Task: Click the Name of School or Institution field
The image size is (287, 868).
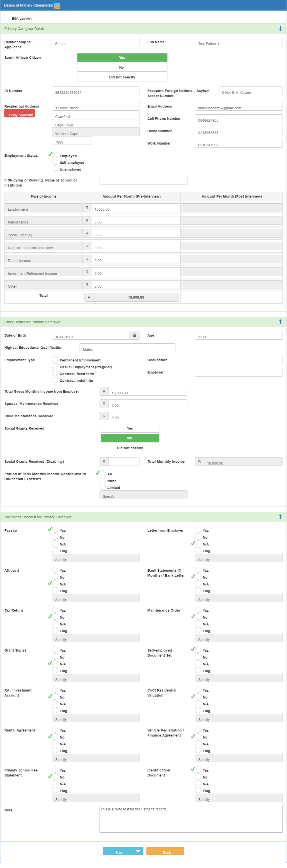Action: click(x=143, y=180)
